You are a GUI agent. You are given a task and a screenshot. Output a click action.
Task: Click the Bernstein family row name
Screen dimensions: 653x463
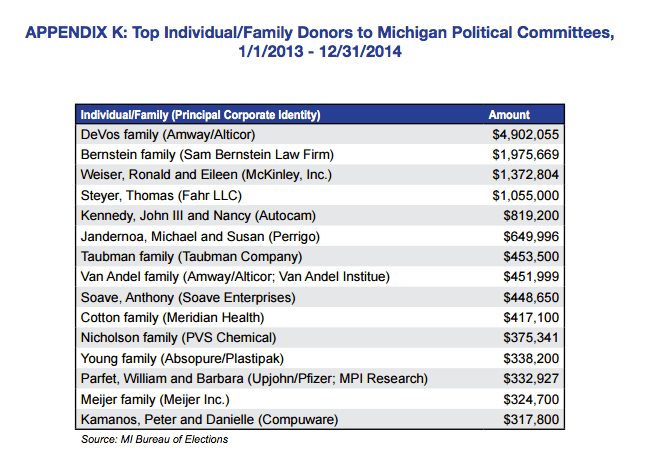pos(206,153)
